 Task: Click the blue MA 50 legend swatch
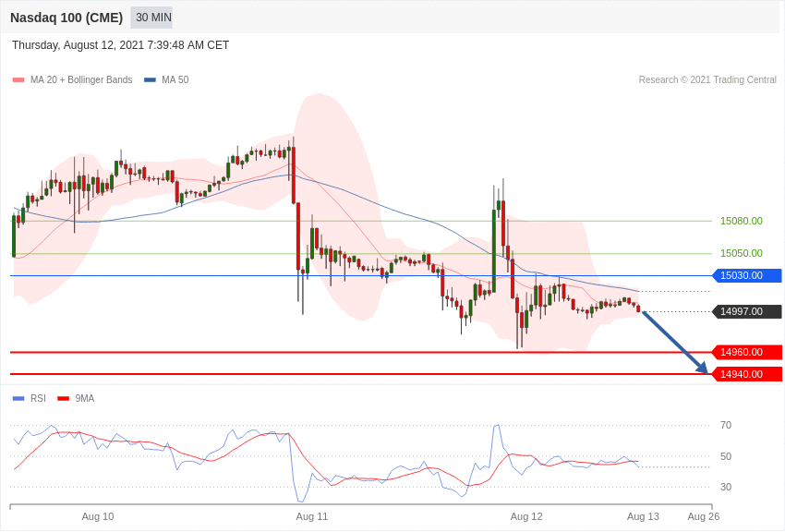click(x=150, y=79)
